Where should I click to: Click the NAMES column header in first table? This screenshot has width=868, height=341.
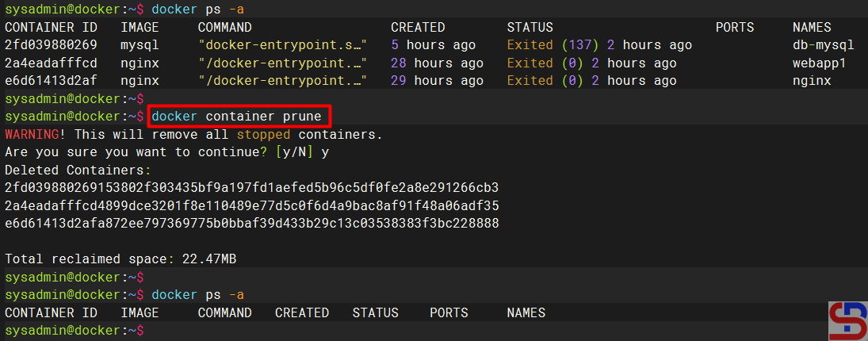[812, 27]
